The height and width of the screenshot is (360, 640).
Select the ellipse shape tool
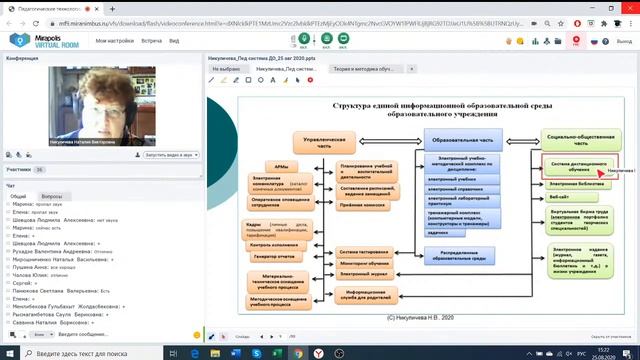click(260, 80)
